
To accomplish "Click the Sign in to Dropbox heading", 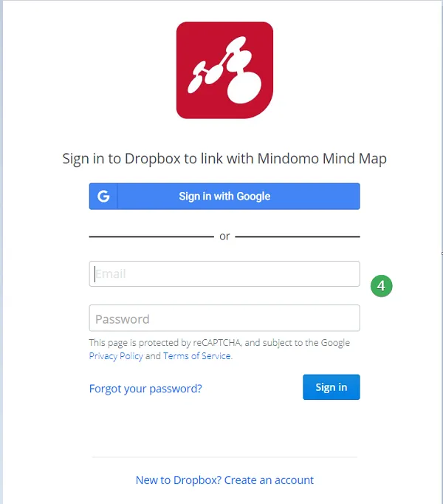I will point(224,159).
